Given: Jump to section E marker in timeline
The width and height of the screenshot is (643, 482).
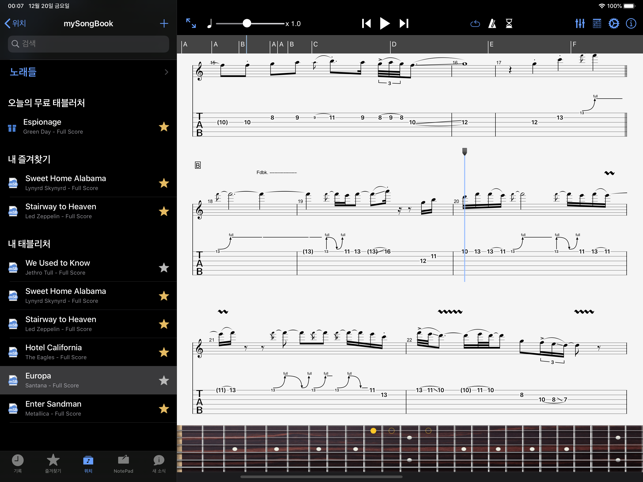Looking at the screenshot, I should [x=491, y=44].
